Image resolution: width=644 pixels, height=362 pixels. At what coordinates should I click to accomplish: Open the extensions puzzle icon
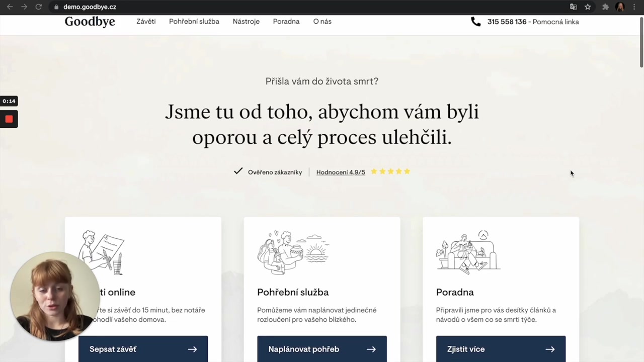point(605,7)
